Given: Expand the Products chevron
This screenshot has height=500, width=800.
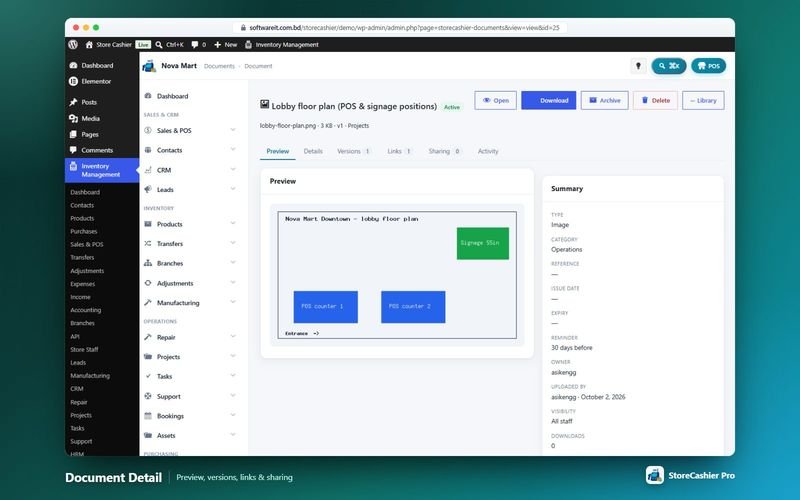Looking at the screenshot, I should point(233,223).
